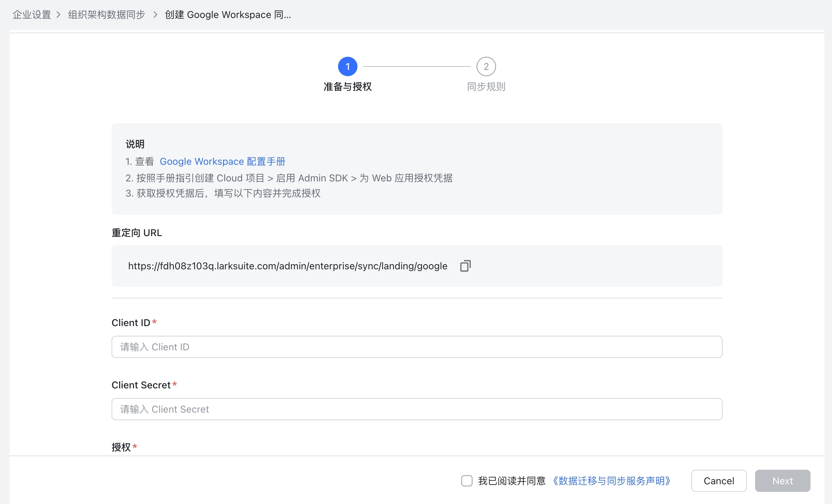This screenshot has width=832, height=504.
Task: Focus the Client ID input field
Action: point(417,347)
